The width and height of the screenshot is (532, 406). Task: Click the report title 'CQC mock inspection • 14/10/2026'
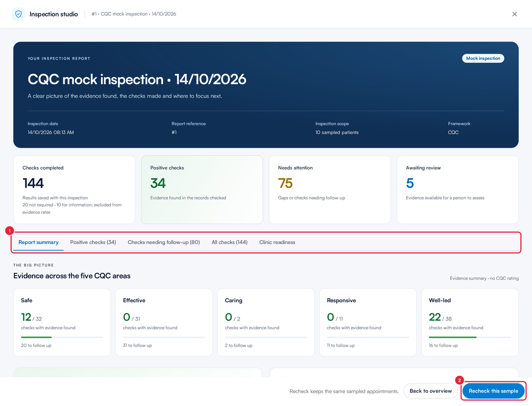(137, 79)
